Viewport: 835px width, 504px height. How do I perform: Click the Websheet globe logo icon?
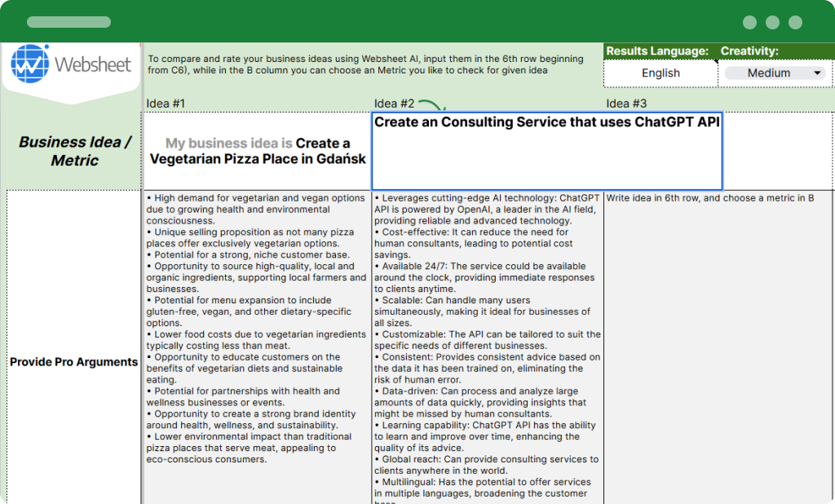click(x=30, y=64)
